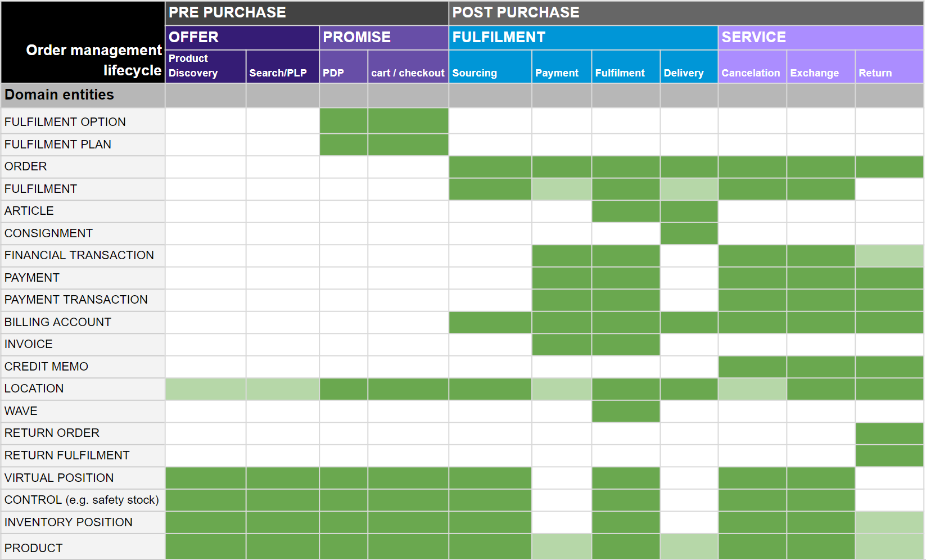Click the POST PURCHASE header cell
Screen dimensions: 926x560
(x=685, y=12)
